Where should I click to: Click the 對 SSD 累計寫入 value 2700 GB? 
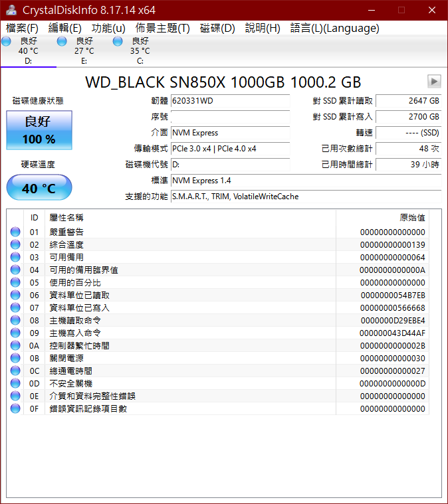(x=409, y=117)
